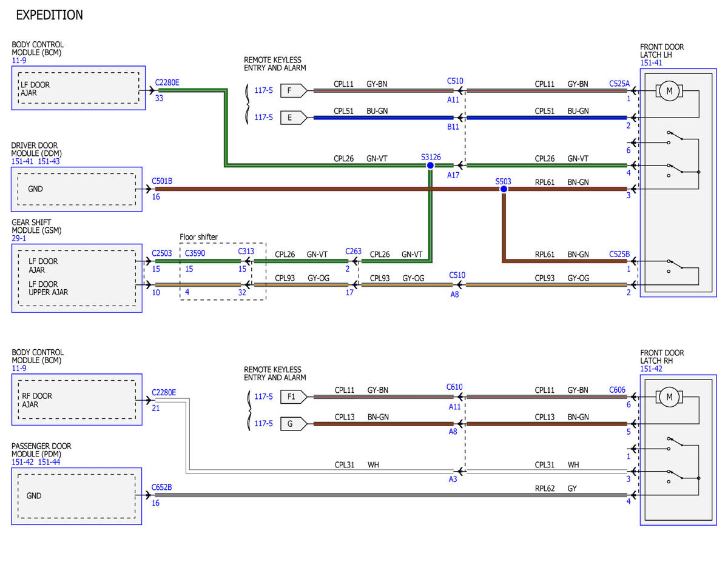Open 11-9 reference above RF DOOR AJAR box

point(19,368)
